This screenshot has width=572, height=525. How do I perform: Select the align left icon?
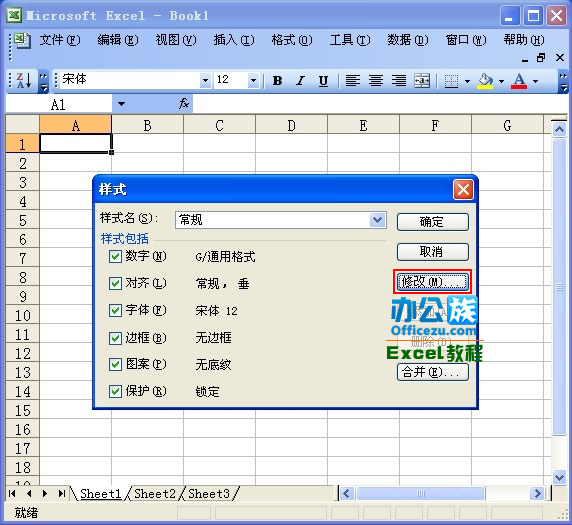(353, 81)
